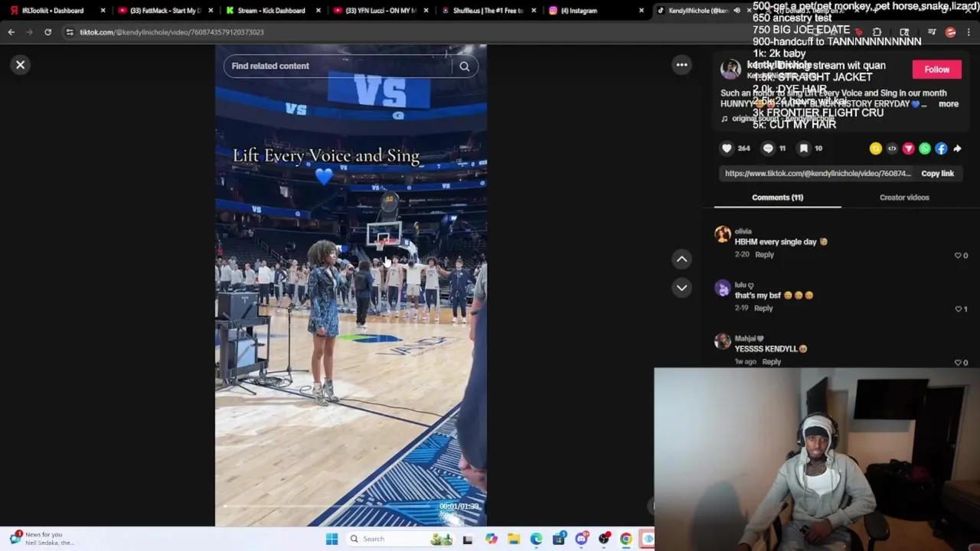Open the News for you taskbar widget
Screen dimensions: 980x551
coord(44,538)
